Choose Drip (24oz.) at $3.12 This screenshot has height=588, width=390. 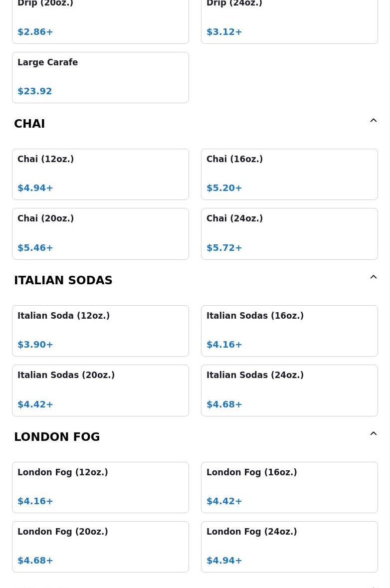(x=289, y=20)
